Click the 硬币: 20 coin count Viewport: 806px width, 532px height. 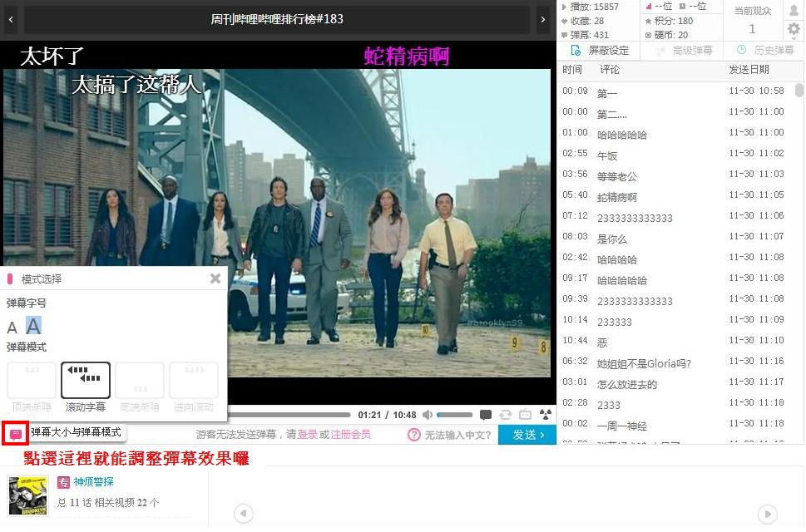(x=667, y=35)
